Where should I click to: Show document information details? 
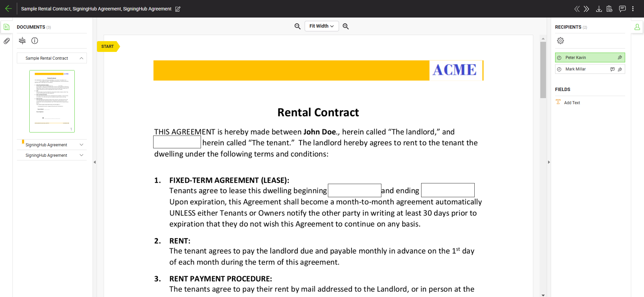coord(35,41)
